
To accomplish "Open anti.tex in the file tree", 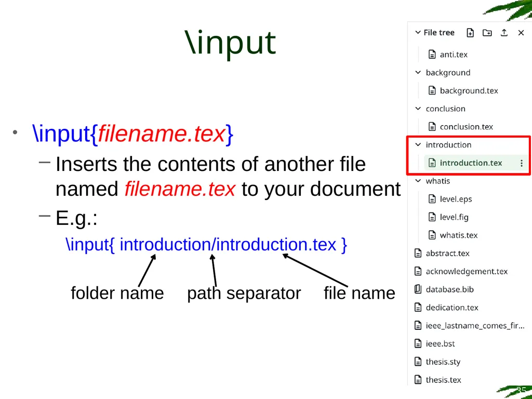I will [454, 54].
